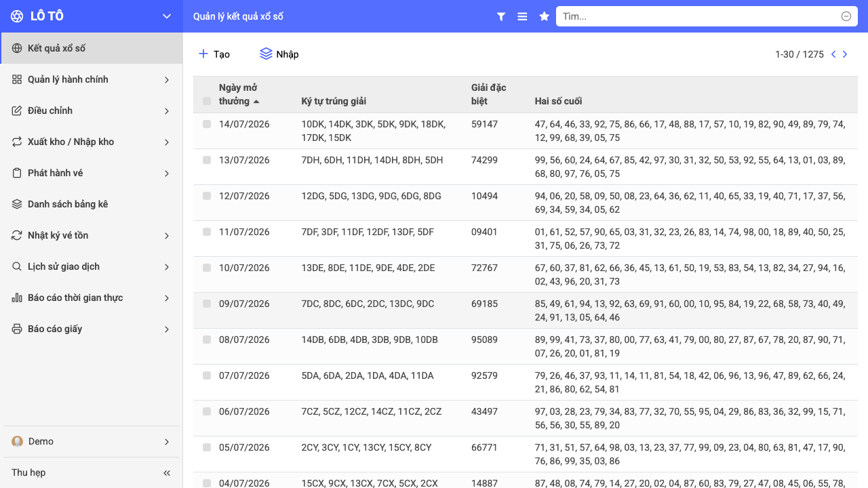
Task: Clear search with the minus circle icon
Action: (x=846, y=16)
